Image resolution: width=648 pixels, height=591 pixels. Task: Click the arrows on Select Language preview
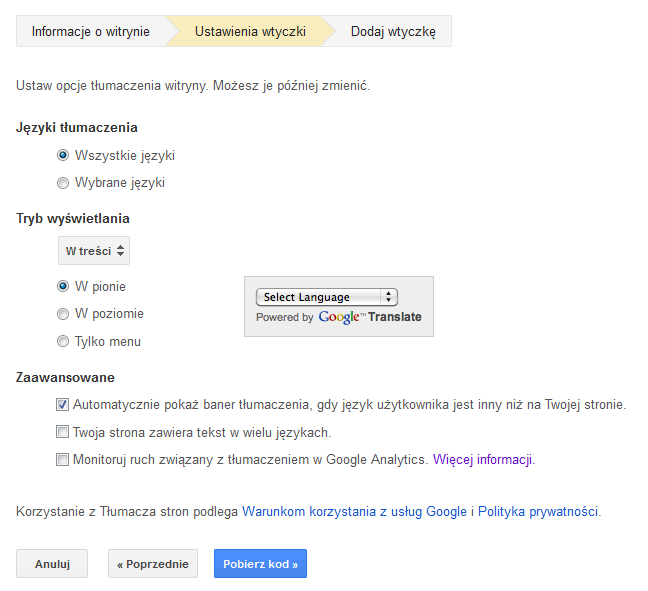(x=388, y=297)
